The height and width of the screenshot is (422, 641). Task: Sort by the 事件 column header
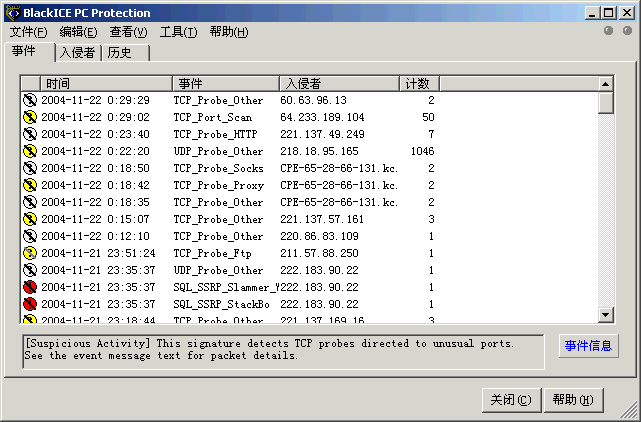pyautogui.click(x=226, y=83)
